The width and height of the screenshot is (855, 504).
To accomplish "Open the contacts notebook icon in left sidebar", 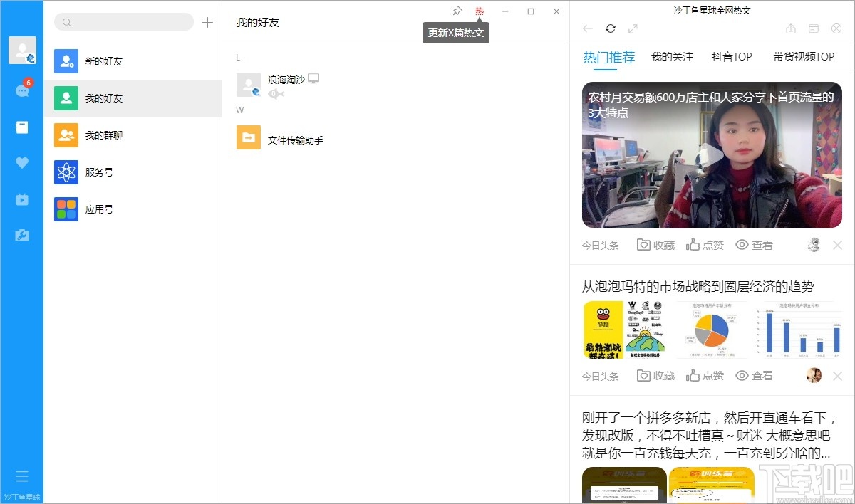I will [22, 127].
